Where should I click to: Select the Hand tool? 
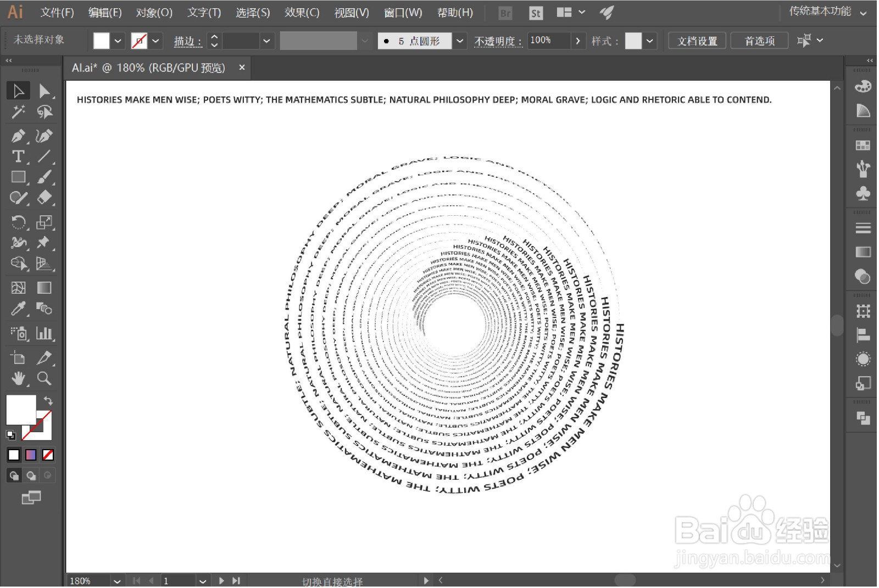(x=18, y=378)
